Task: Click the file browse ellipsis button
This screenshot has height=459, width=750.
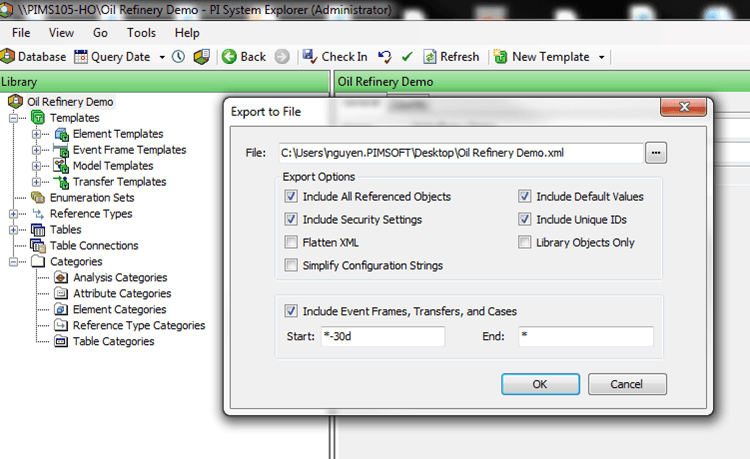Action: pos(656,153)
